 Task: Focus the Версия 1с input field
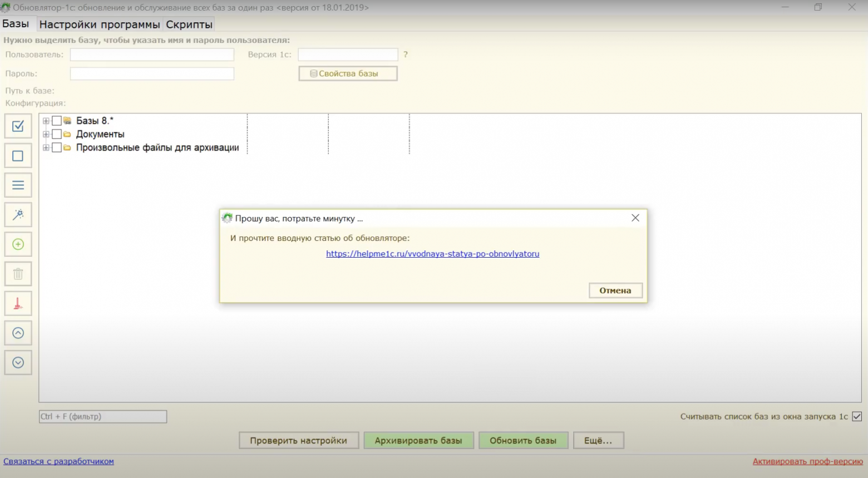pos(348,55)
